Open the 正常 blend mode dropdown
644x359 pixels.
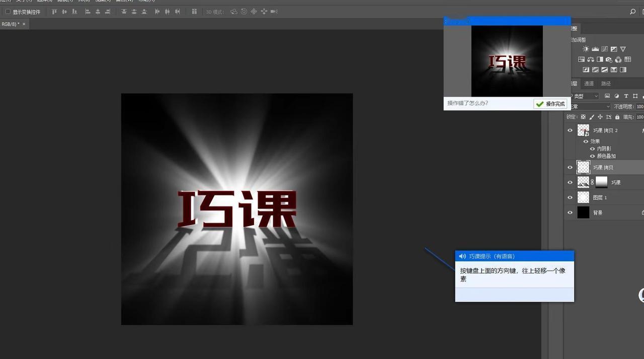point(591,106)
